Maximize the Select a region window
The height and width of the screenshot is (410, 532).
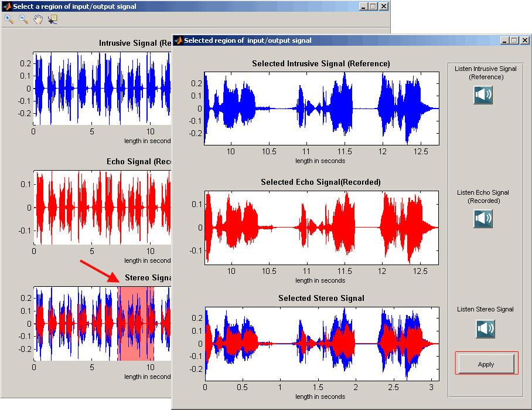(x=373, y=6)
